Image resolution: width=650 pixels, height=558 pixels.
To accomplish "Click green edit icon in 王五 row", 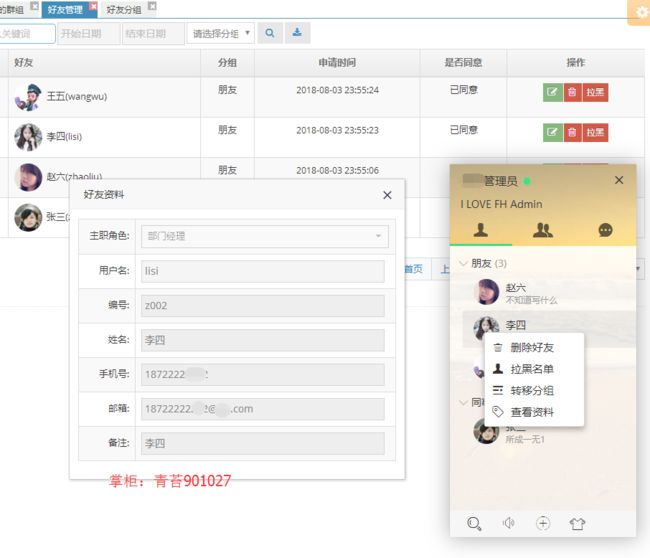I will (553, 92).
